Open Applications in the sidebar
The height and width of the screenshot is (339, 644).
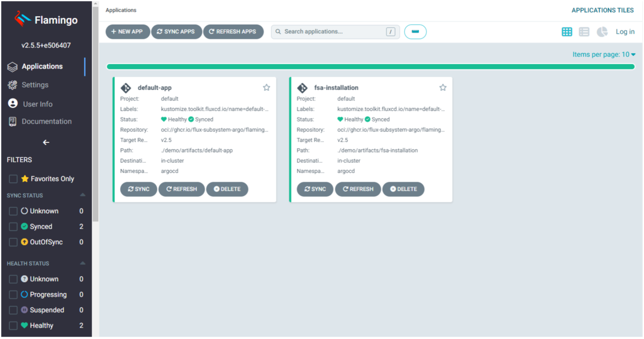[x=42, y=67]
